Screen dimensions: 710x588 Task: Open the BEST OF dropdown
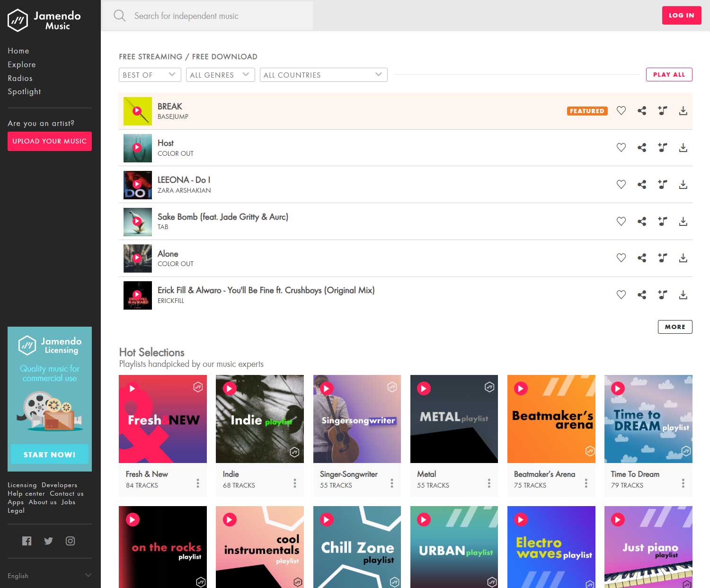pos(150,75)
